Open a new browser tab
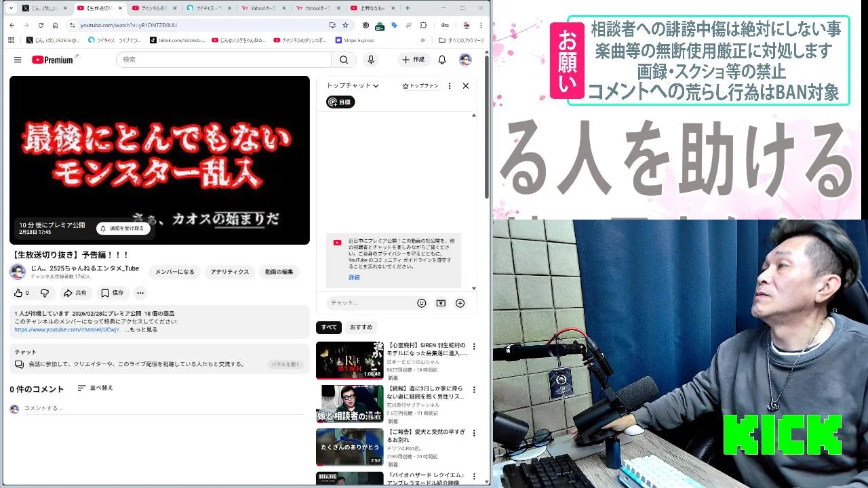The height and width of the screenshot is (488, 868). pyautogui.click(x=408, y=8)
